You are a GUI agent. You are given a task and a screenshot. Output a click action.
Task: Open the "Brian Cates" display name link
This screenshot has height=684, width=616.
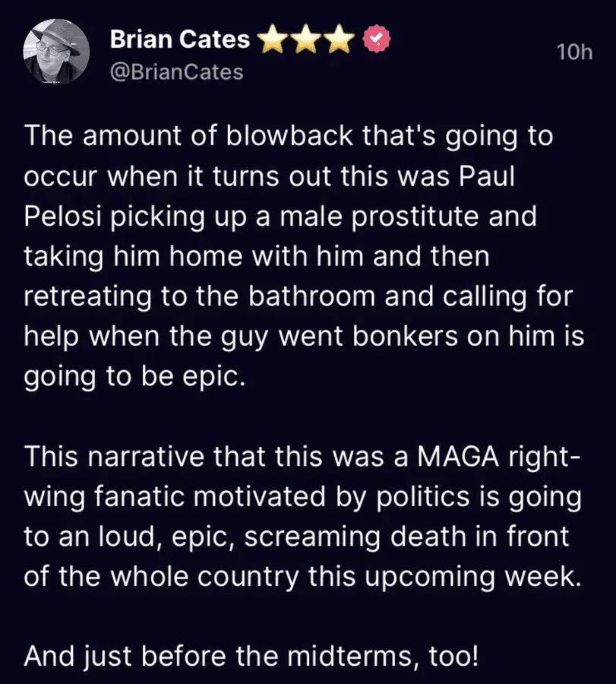tap(179, 40)
